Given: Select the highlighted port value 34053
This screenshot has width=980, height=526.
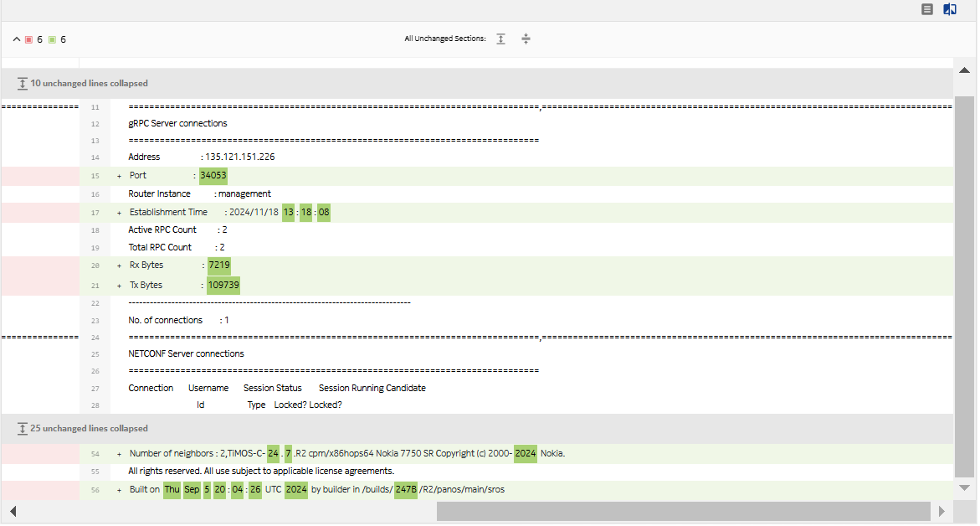Looking at the screenshot, I should tap(213, 176).
